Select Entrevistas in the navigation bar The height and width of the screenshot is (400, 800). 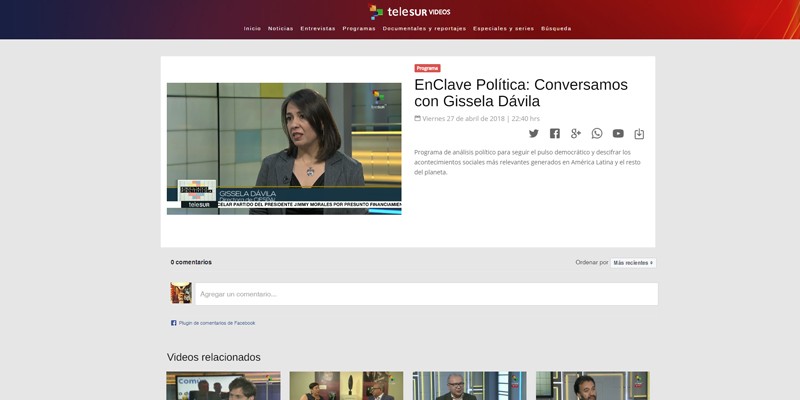tap(318, 29)
